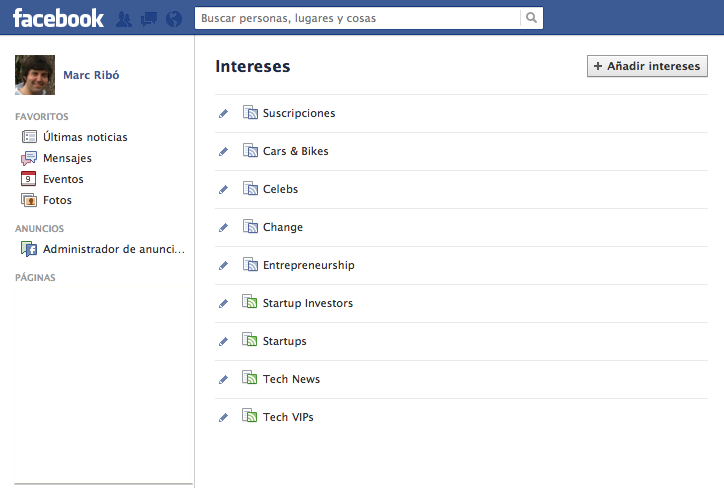This screenshot has height=488, width=724.
Task: Click the Administrador de anuncios icon
Action: click(29, 249)
